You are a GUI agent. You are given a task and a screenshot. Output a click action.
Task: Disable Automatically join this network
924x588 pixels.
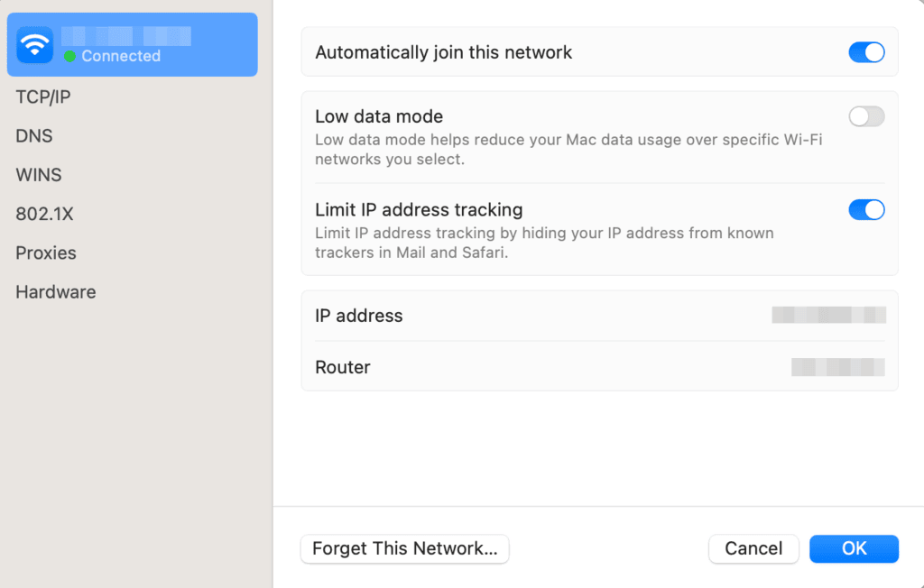click(x=865, y=51)
